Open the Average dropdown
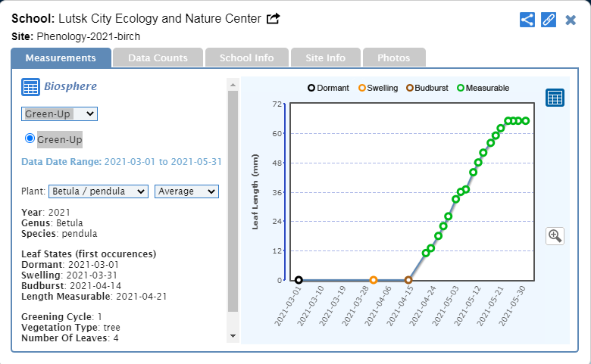Viewport: 591px width, 364px height. click(x=186, y=191)
